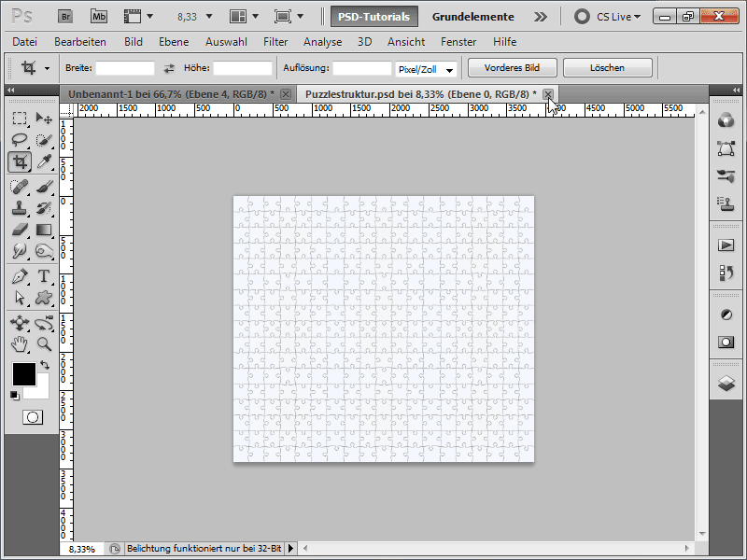
Task: Launch Adobe Bridge from the Br icon
Action: [x=65, y=17]
